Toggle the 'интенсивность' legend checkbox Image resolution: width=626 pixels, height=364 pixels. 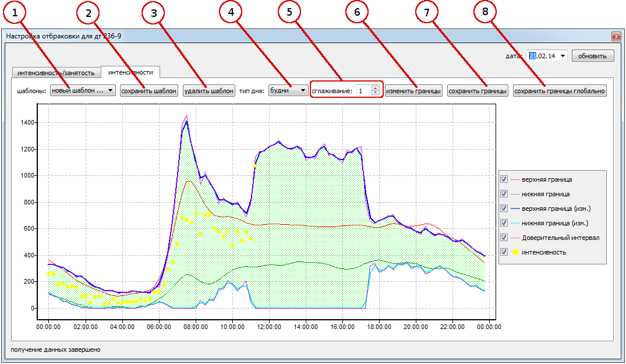coord(504,252)
